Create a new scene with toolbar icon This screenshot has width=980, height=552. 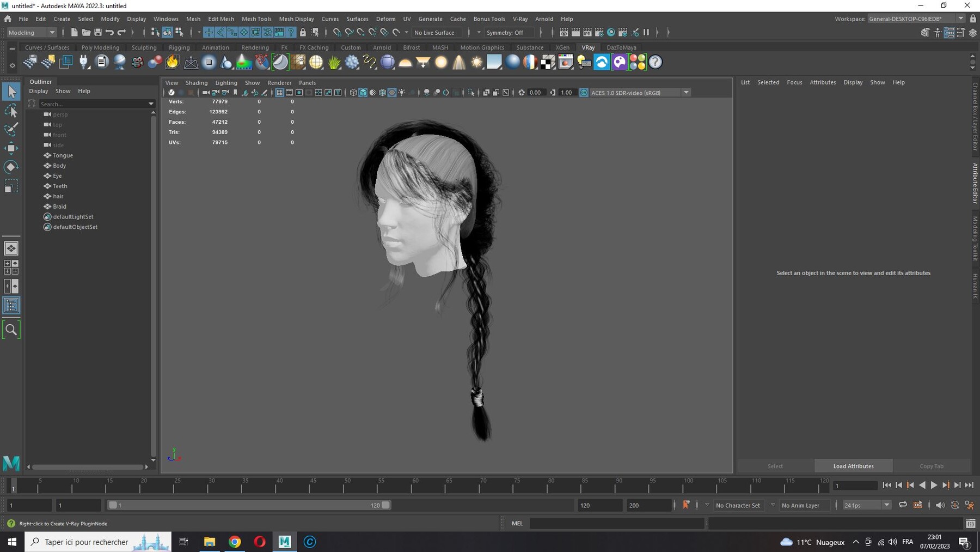(74, 33)
